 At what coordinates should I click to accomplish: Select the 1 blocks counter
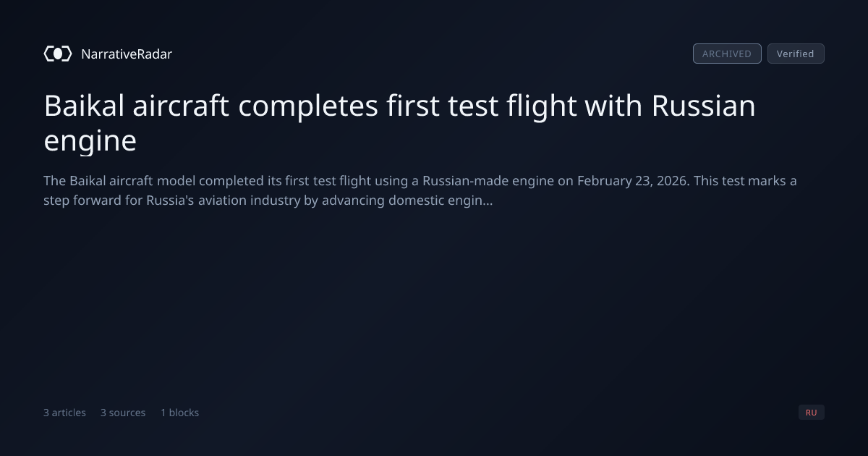(x=179, y=413)
